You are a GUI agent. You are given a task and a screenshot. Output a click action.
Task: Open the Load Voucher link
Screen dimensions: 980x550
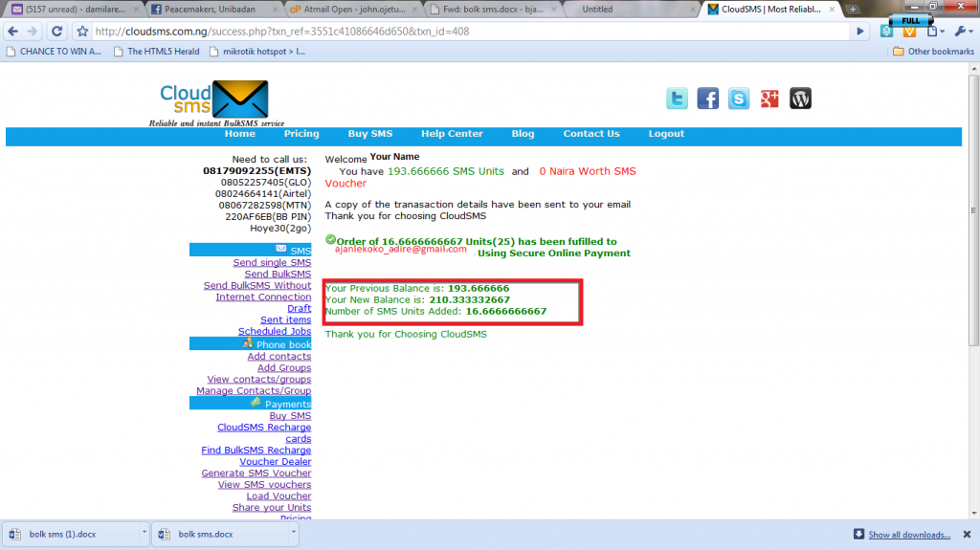(x=278, y=496)
